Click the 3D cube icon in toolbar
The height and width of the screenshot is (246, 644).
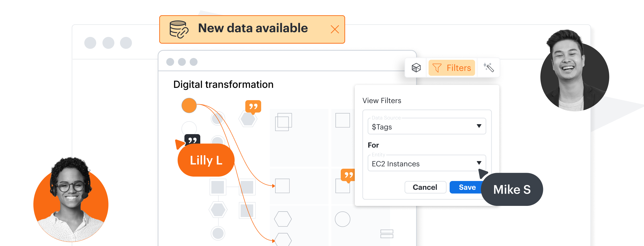416,68
